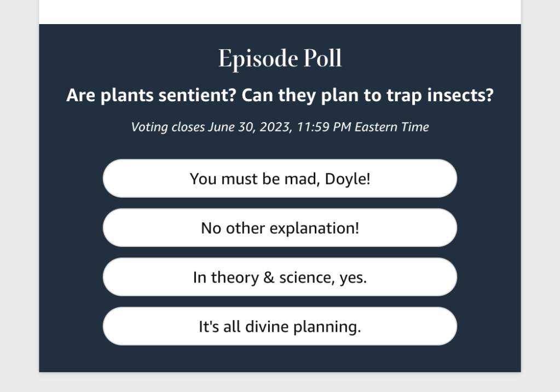Pick "It's all divine planning." option

coord(280,327)
